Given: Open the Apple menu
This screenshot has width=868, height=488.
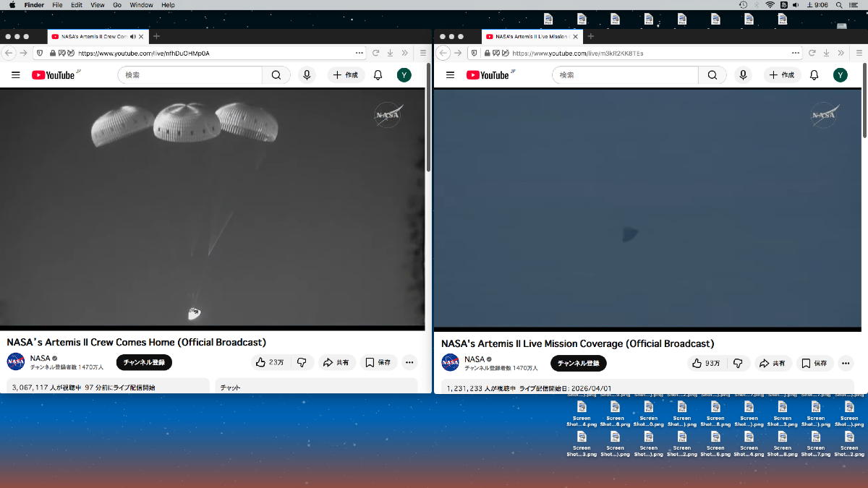Looking at the screenshot, I should tap(12, 5).
